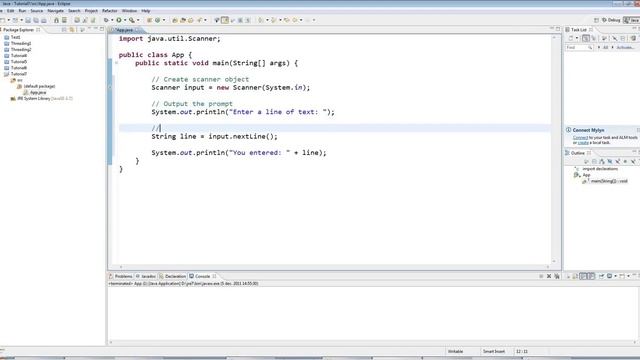
Task: Open the New item dropdown arrow
Action: pos(9,20)
